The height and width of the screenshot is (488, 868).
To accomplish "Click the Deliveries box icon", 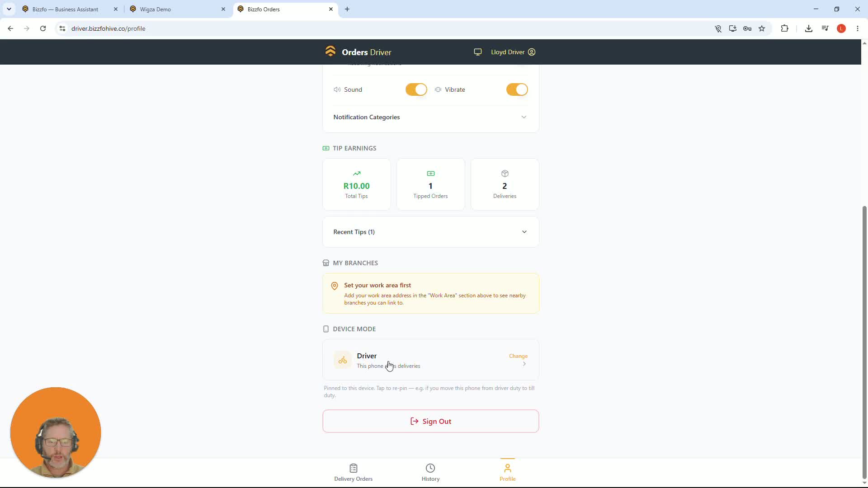I will 505,174.
